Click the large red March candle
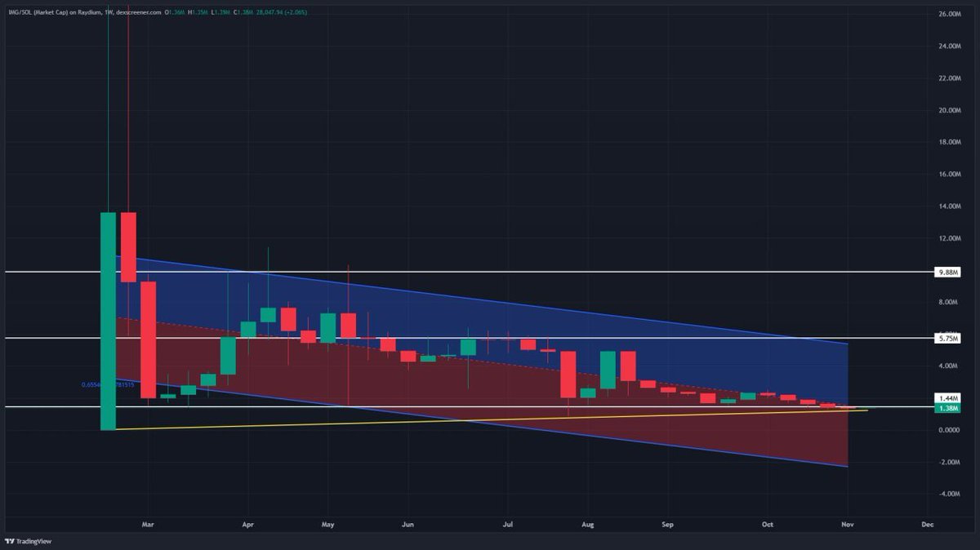The width and height of the screenshot is (980, 550). coord(149,335)
